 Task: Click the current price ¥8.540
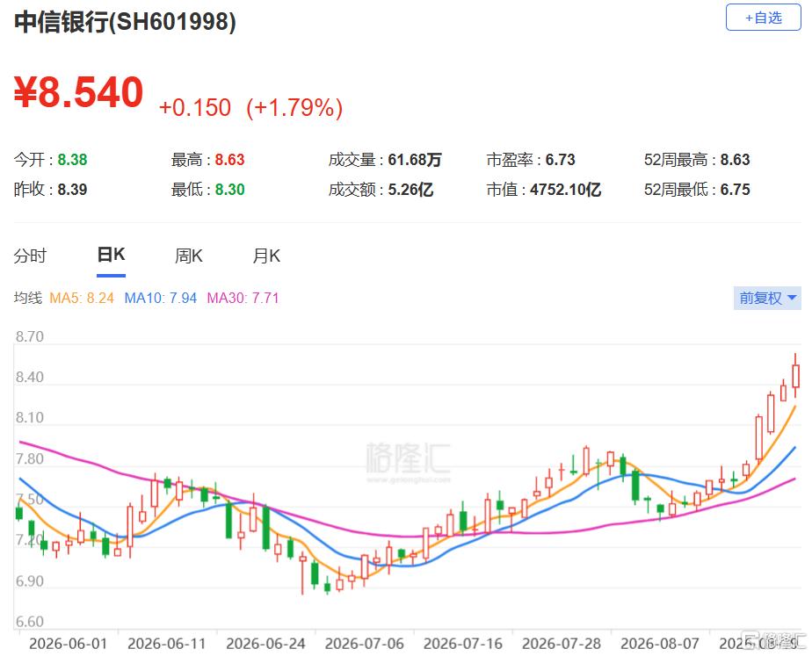78,92
